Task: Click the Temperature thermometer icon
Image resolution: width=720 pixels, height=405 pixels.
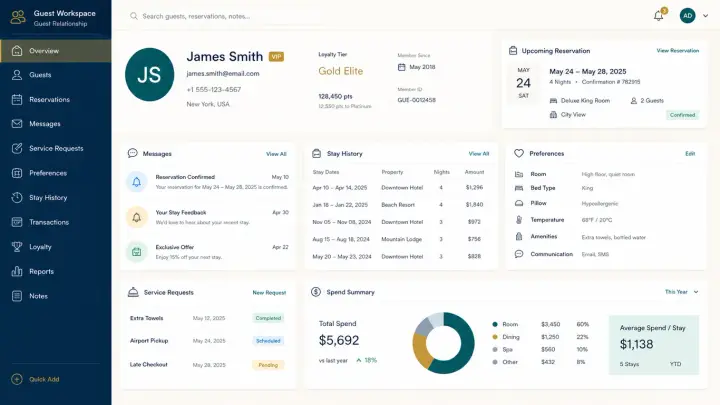Action: click(519, 219)
